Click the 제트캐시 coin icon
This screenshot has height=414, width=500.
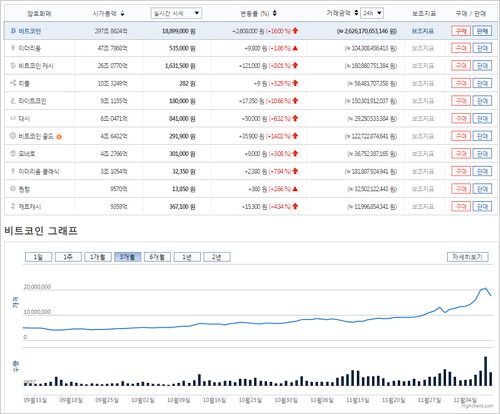[x=13, y=206]
